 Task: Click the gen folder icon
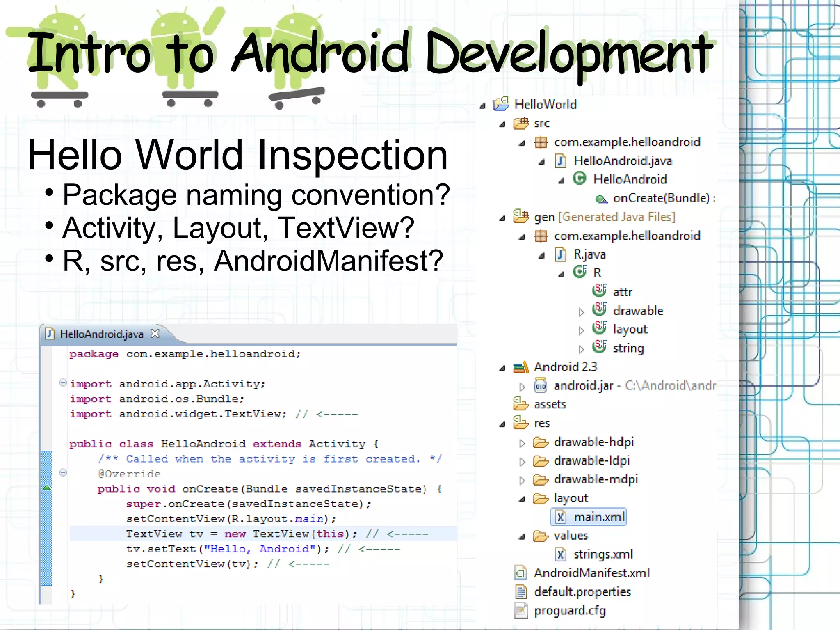point(521,216)
